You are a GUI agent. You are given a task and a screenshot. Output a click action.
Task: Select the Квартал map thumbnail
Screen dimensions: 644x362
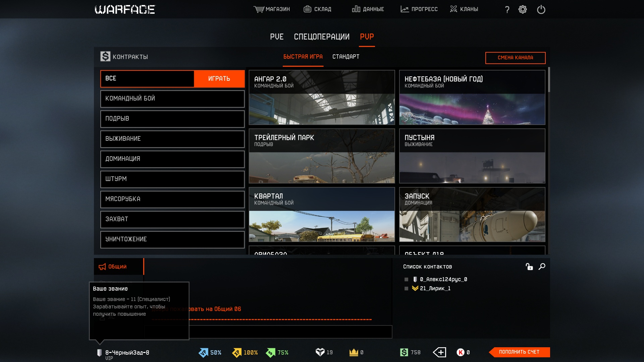pyautogui.click(x=322, y=215)
